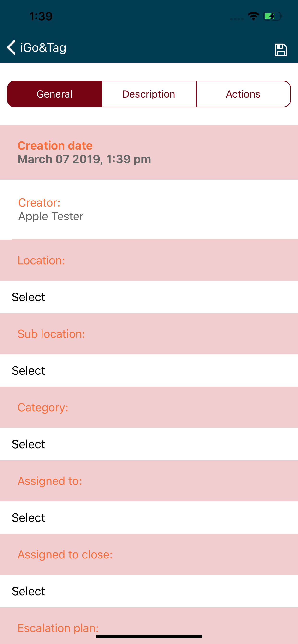This screenshot has height=644, width=298.
Task: Open the Description tab
Action: click(x=149, y=94)
